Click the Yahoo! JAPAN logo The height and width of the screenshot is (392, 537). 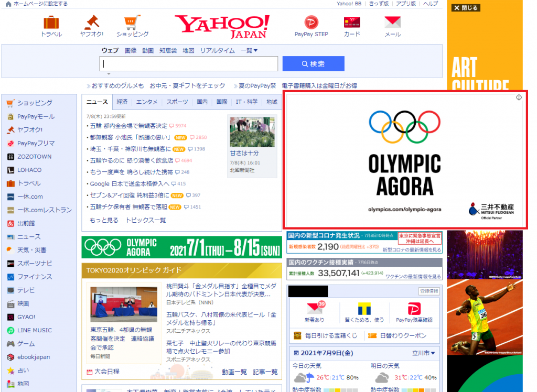click(222, 26)
